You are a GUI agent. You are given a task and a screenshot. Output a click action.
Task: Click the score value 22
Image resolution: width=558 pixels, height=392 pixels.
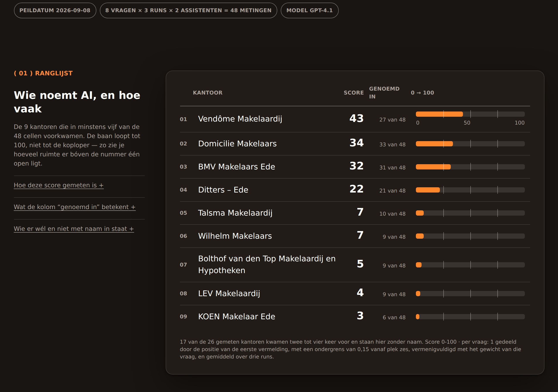point(357,189)
